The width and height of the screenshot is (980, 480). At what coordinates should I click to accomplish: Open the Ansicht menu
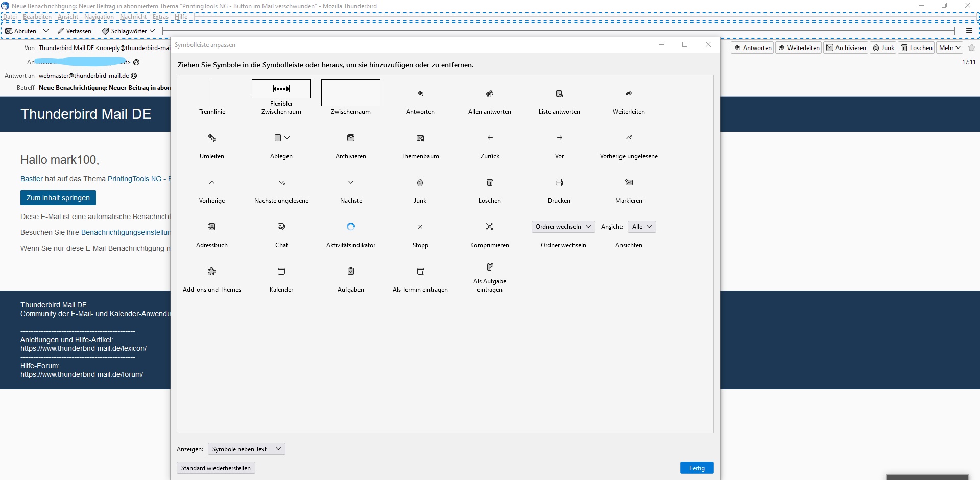point(68,17)
